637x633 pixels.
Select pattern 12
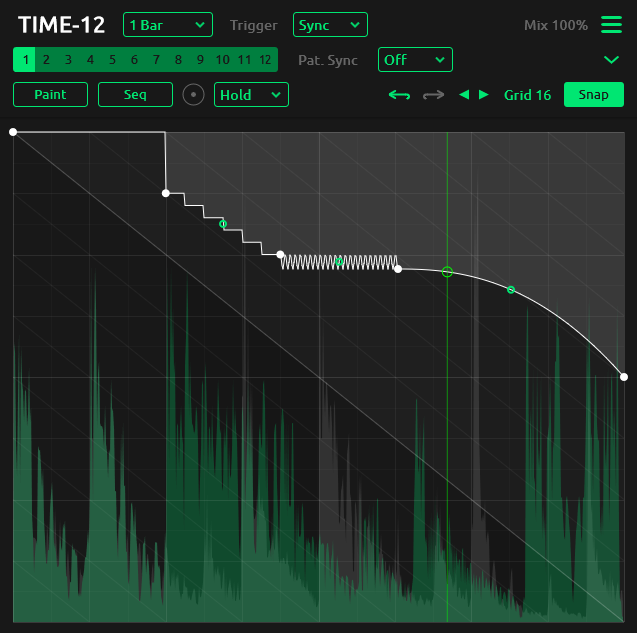pos(265,60)
